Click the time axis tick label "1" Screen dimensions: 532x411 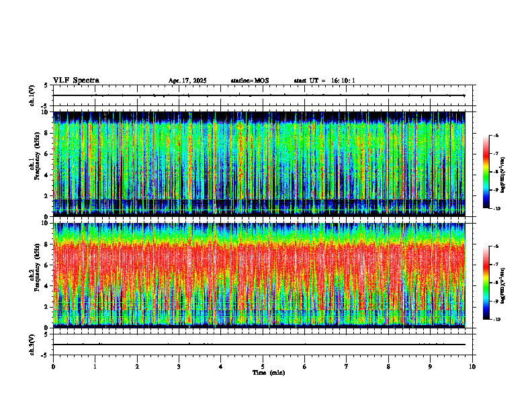coord(95,367)
